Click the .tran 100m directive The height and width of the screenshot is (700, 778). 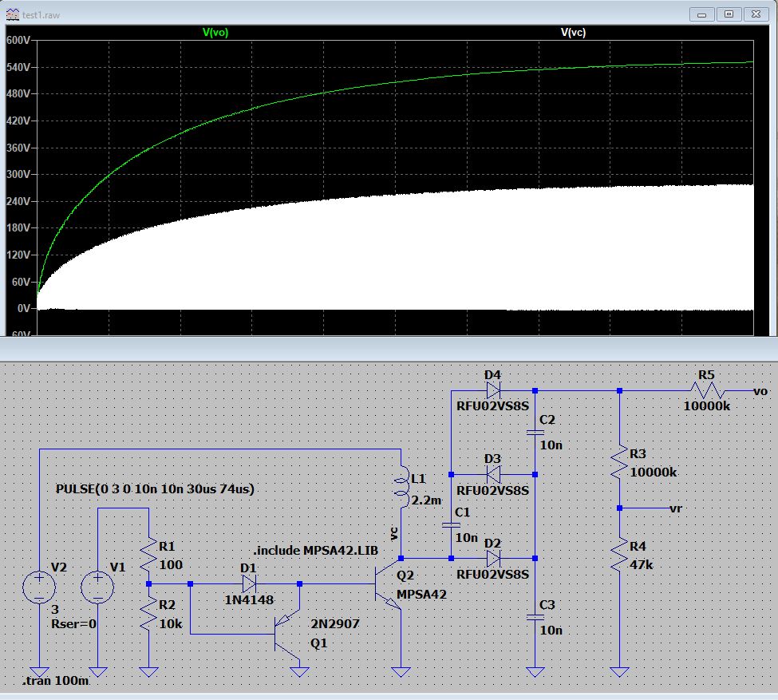tap(56, 681)
